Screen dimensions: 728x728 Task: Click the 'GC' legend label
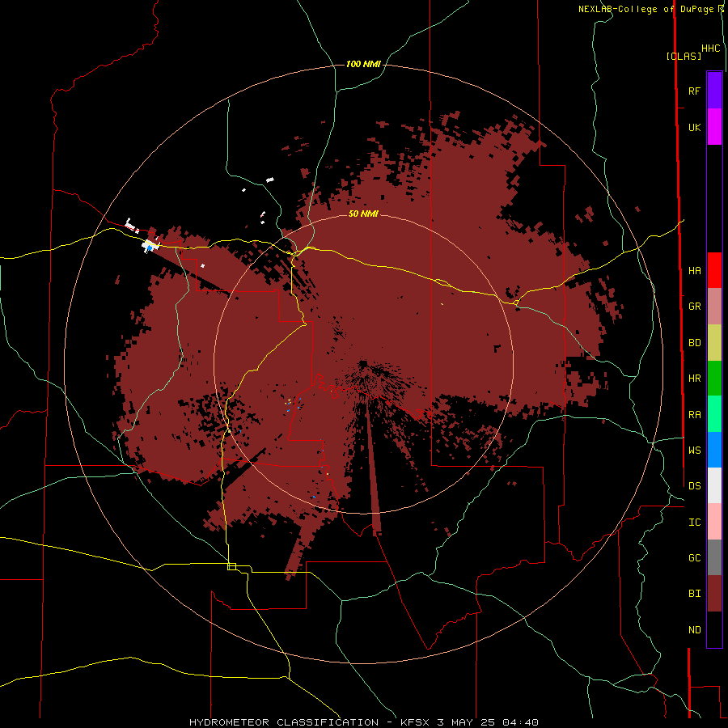tap(694, 558)
